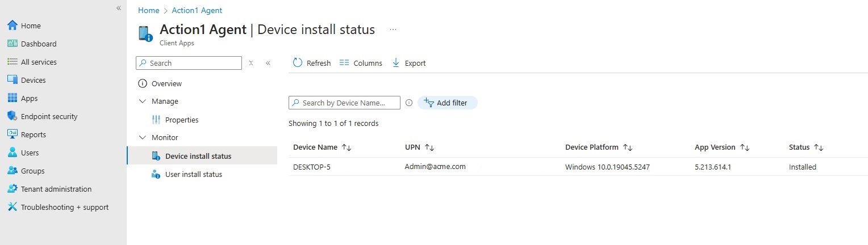Screen dimensions: 868x245
Task: Select the Devices icon in sidebar
Action: [12, 80]
